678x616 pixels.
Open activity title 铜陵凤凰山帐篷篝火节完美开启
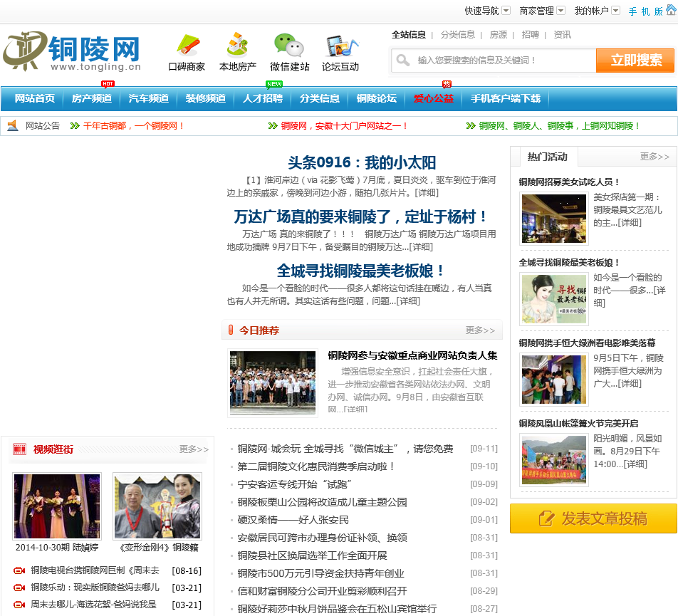578,423
